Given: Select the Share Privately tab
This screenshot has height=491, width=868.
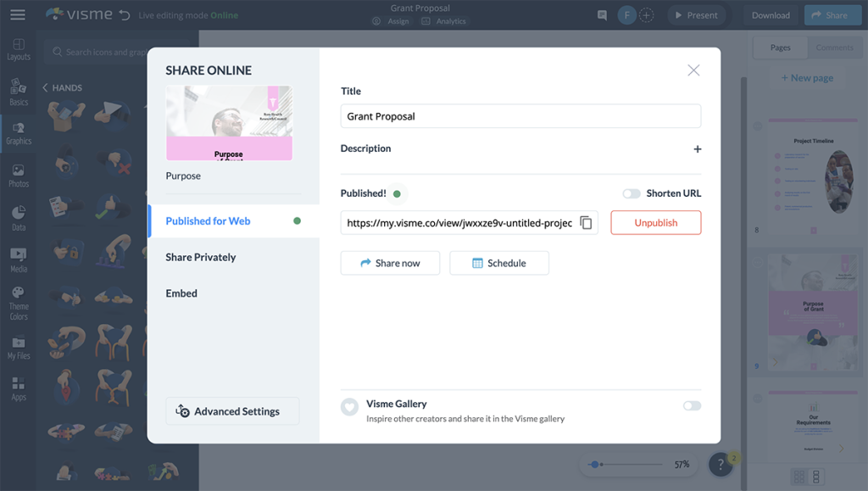Looking at the screenshot, I should click(201, 257).
